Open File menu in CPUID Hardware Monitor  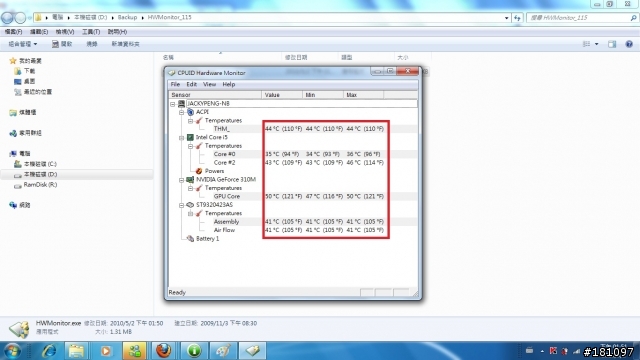[x=175, y=84]
